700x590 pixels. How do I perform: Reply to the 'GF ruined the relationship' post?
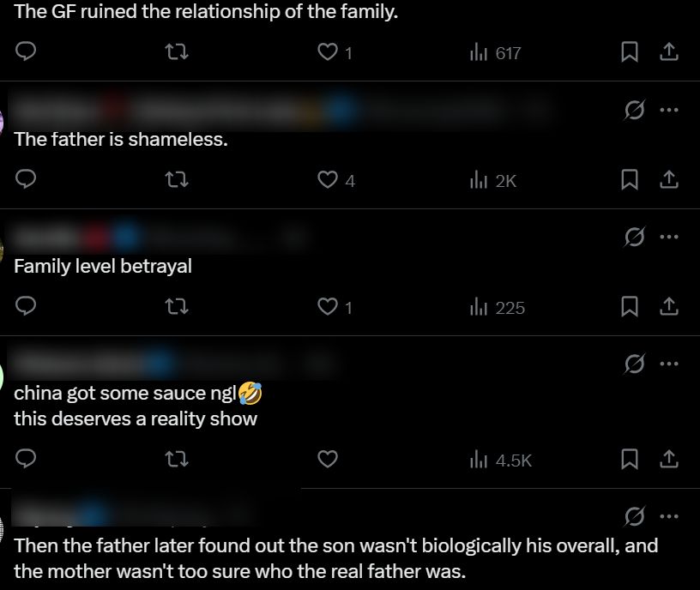[27, 52]
